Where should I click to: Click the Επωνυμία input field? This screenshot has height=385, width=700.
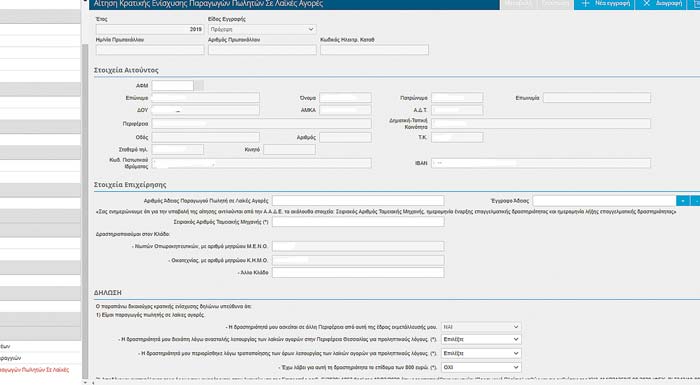pyautogui.click(x=597, y=98)
